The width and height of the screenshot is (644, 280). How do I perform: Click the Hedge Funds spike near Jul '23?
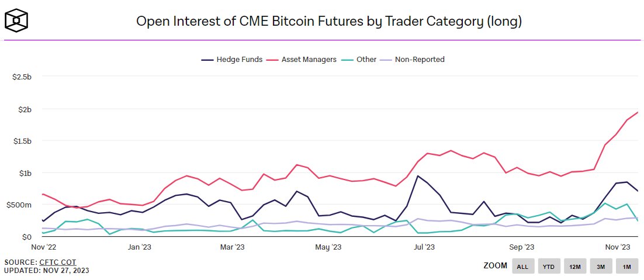point(417,176)
